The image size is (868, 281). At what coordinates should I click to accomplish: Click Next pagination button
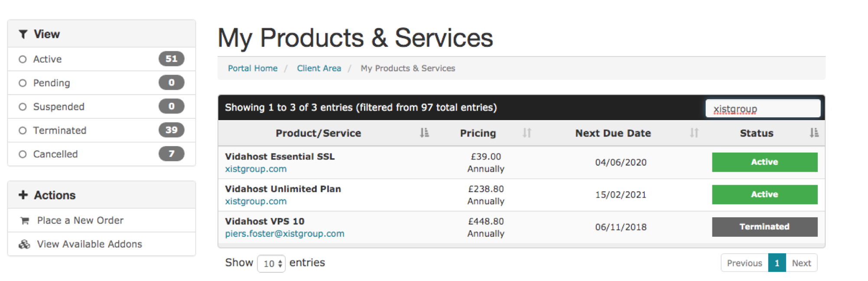[x=801, y=263]
